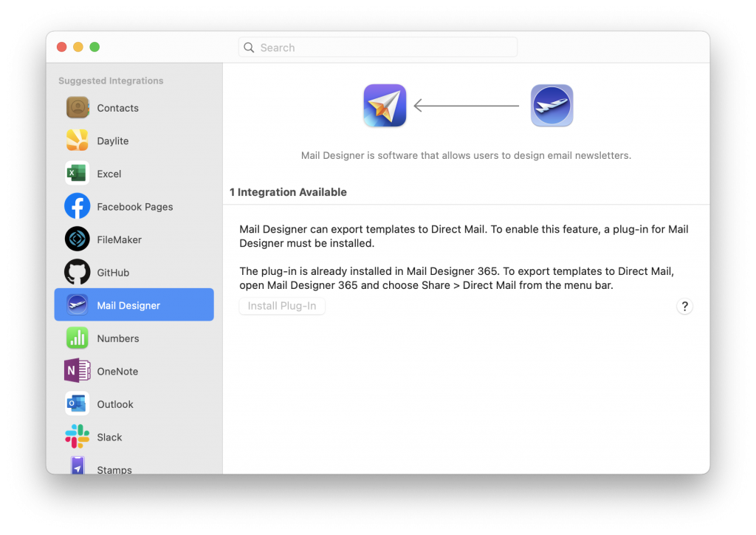This screenshot has height=535, width=756.
Task: Click the '1 Integration Available' heading
Action: coord(288,192)
